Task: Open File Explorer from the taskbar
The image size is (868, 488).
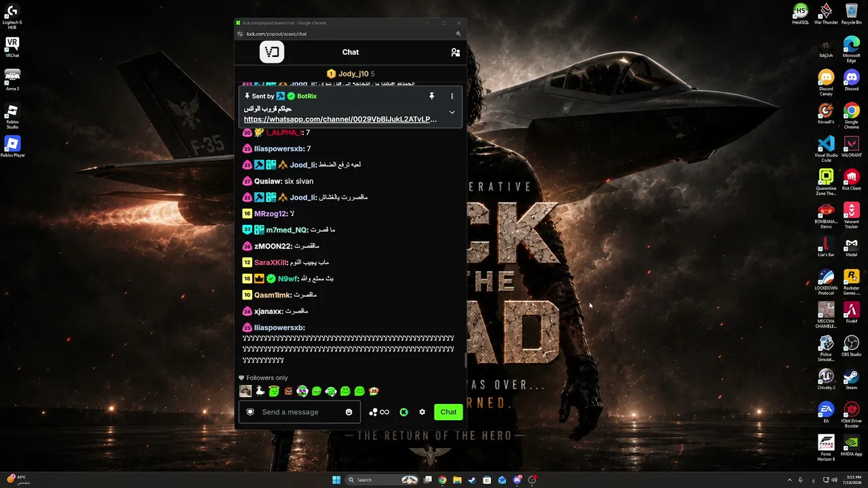Action: (457, 480)
